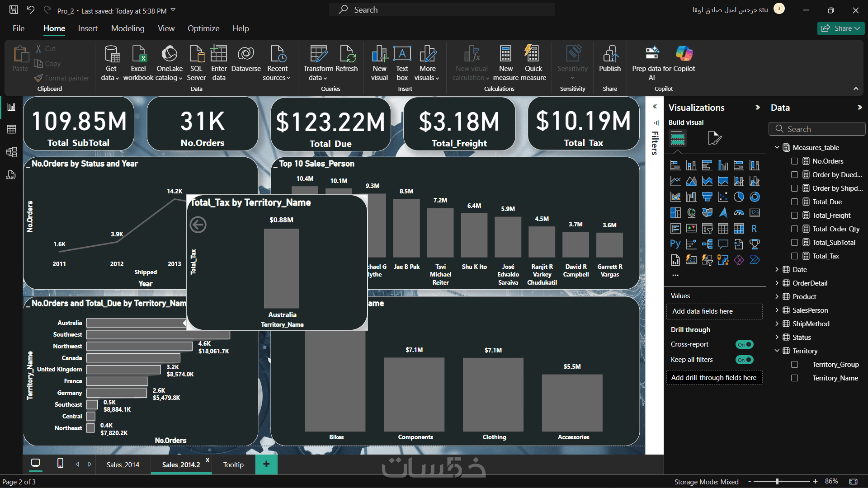Open the Modeling ribbon tab

pos(127,28)
